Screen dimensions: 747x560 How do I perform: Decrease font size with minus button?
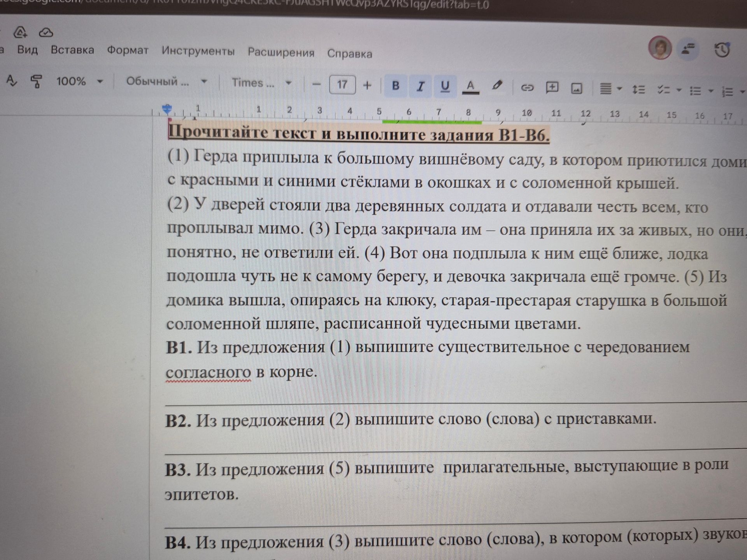click(317, 84)
